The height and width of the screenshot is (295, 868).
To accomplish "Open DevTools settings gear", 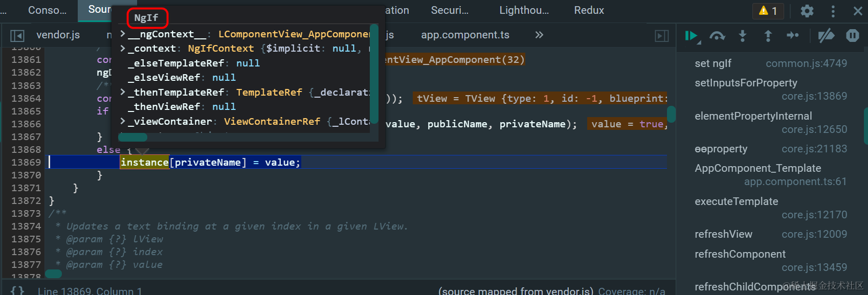I will point(807,11).
